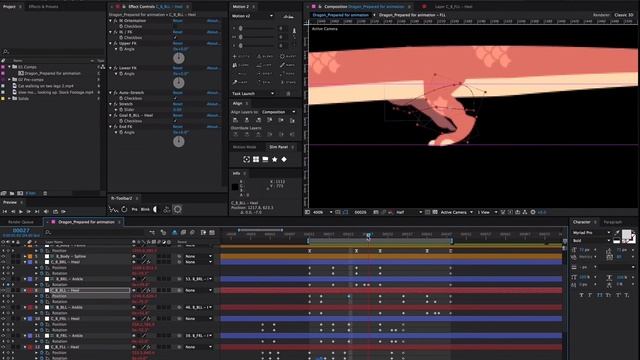
Task: Click the diamond keyframe icon in Slim Panel
Action: point(284,160)
